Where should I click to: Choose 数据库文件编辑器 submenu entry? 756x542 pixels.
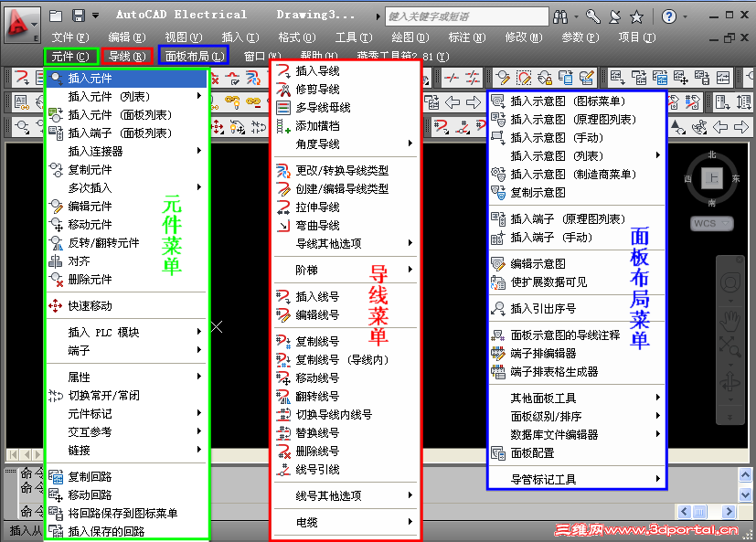point(577,434)
